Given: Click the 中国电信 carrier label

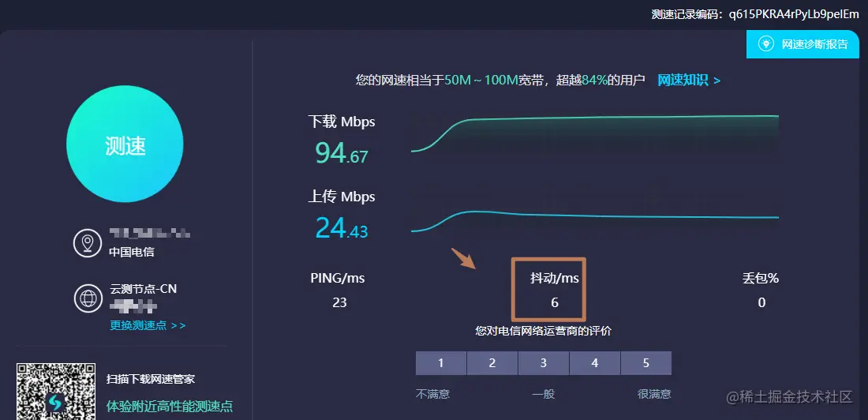Looking at the screenshot, I should click(x=132, y=252).
